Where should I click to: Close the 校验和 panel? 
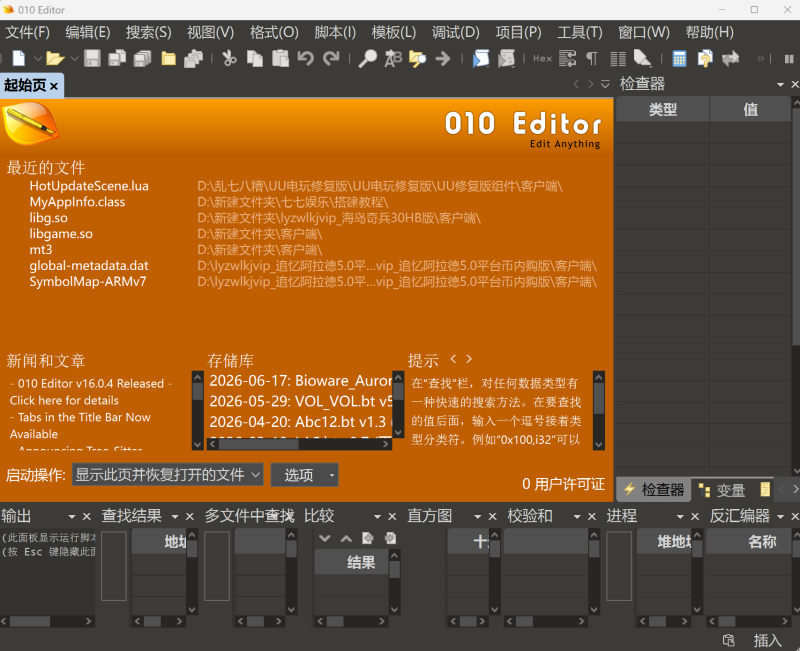[x=592, y=517]
